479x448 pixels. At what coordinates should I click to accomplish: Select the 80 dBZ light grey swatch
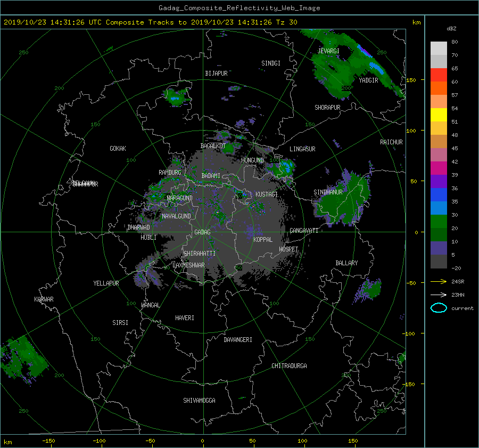coord(439,48)
